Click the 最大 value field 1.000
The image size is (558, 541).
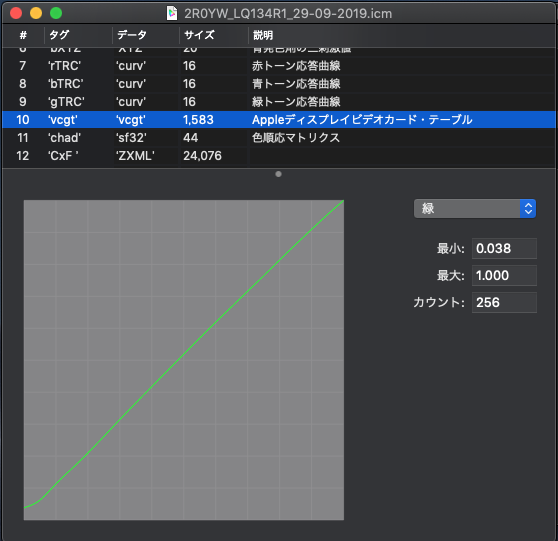(x=504, y=275)
